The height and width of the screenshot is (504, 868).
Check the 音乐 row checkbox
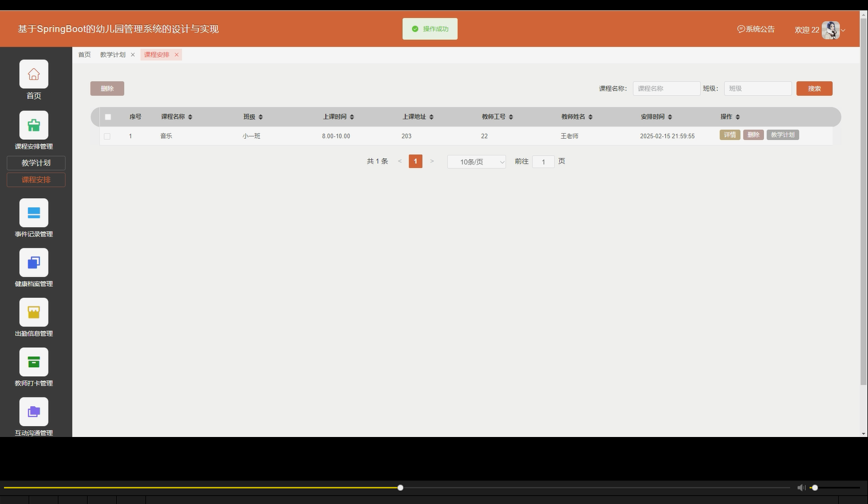tap(107, 136)
